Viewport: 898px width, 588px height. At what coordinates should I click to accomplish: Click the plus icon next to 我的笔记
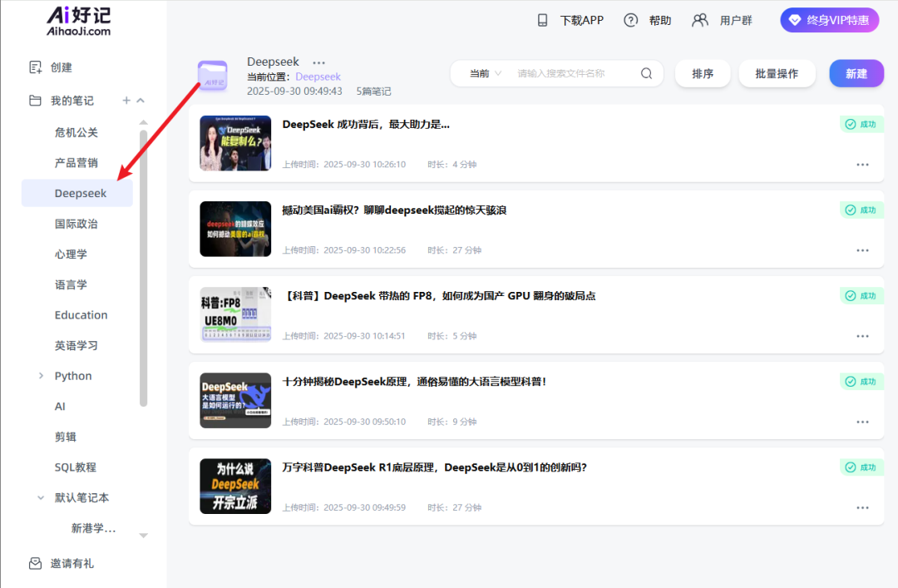pos(126,101)
